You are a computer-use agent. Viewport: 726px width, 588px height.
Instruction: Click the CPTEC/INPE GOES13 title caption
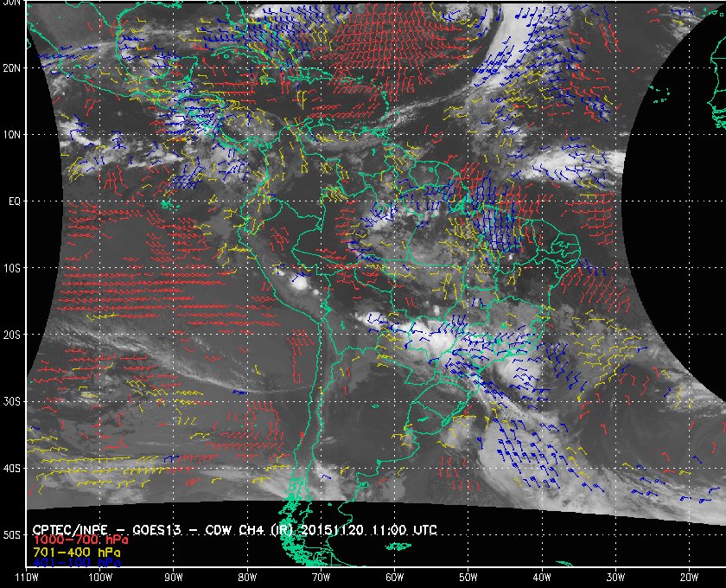pos(235,530)
